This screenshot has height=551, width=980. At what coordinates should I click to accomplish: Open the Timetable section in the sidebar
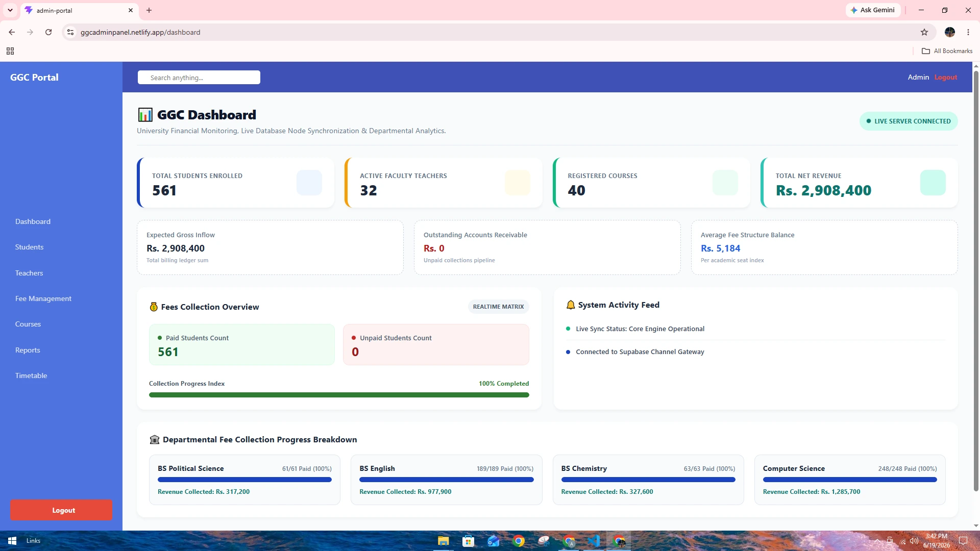31,375
